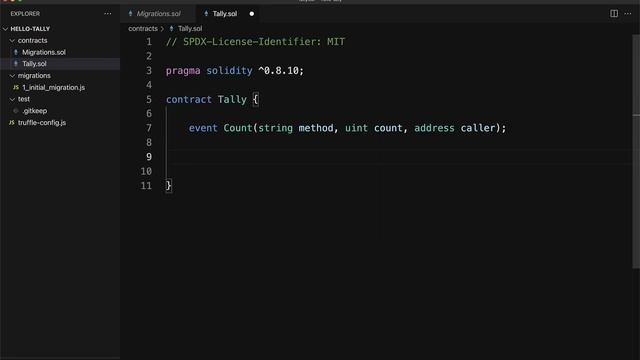The height and width of the screenshot is (360, 640).
Task: Click the 'event' keyword on line 7
Action: [x=203, y=128]
